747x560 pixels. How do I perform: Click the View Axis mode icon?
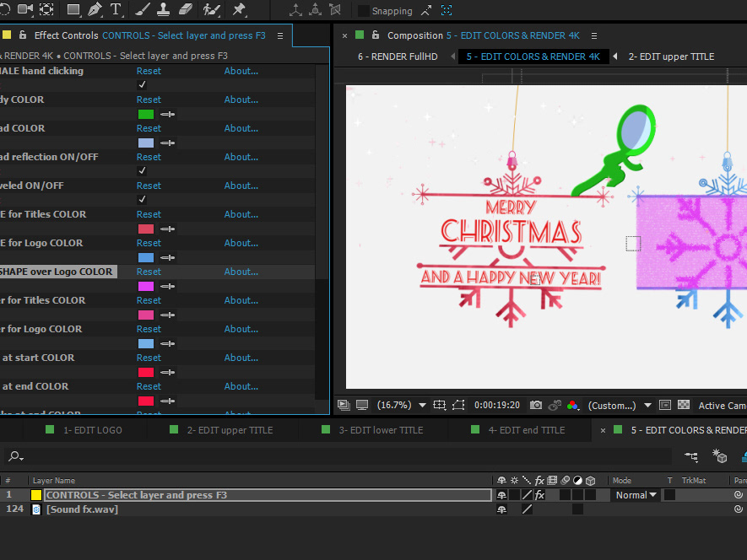coord(335,10)
